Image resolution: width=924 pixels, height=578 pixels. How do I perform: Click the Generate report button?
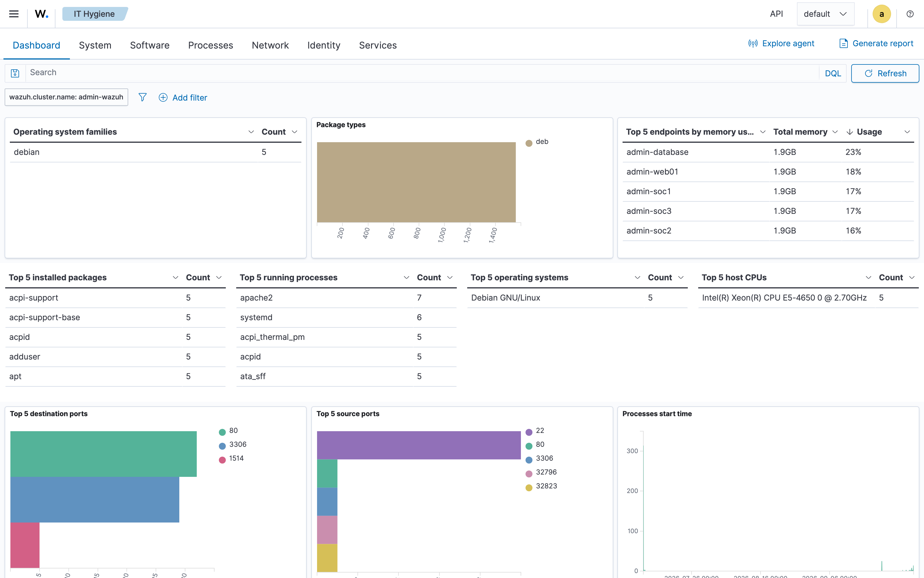(876, 43)
